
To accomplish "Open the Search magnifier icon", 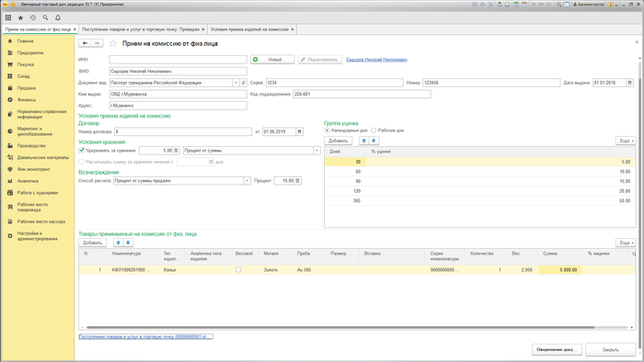I will pos(45,17).
